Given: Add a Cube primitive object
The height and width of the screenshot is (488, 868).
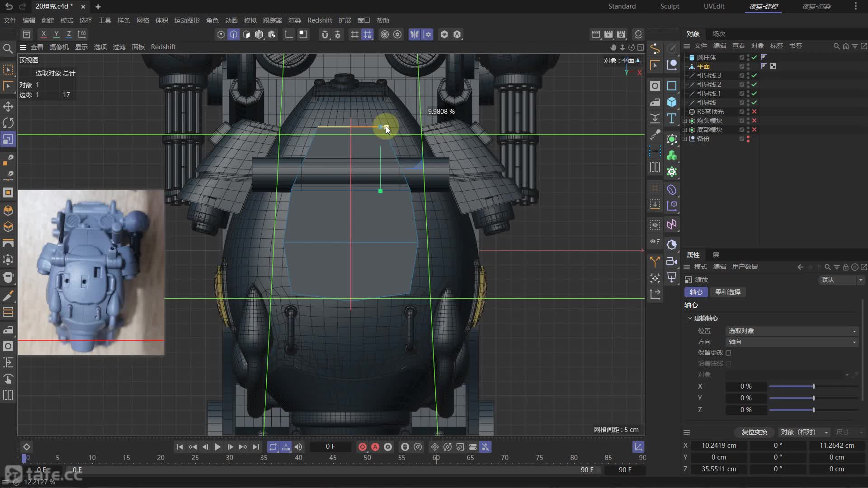Looking at the screenshot, I should [x=672, y=102].
